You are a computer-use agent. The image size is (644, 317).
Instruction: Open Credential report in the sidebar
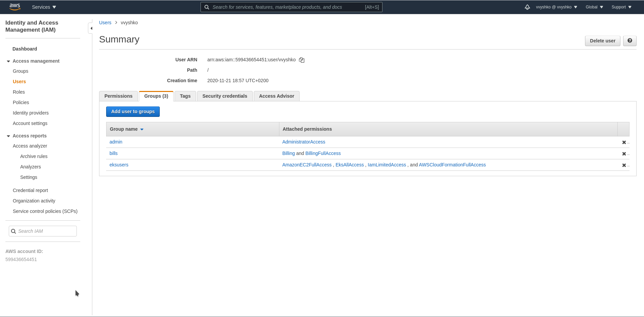30,190
